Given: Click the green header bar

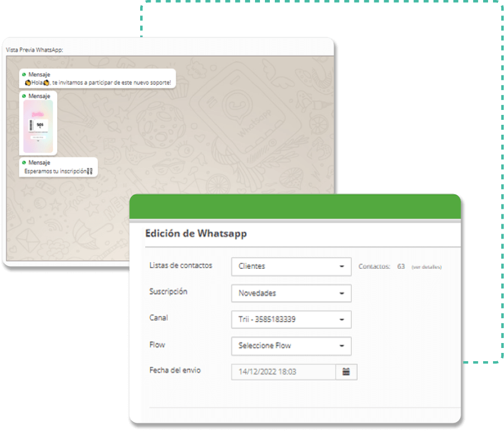Looking at the screenshot, I should (295, 207).
